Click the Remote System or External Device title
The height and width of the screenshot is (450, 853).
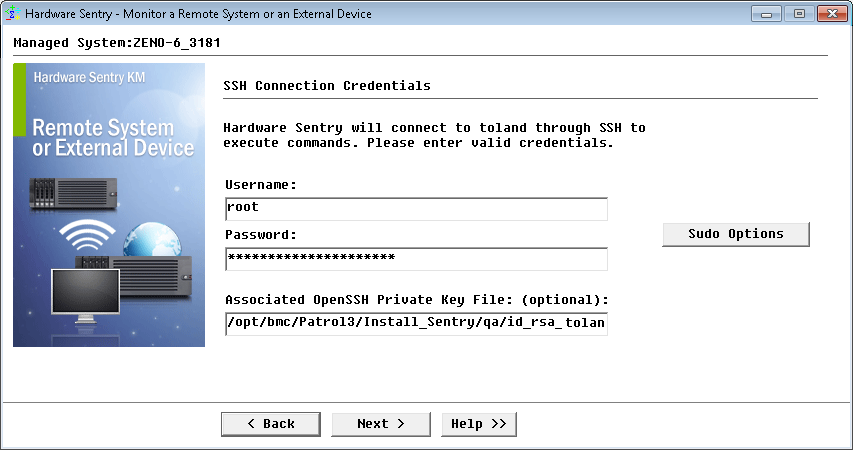click(x=113, y=138)
